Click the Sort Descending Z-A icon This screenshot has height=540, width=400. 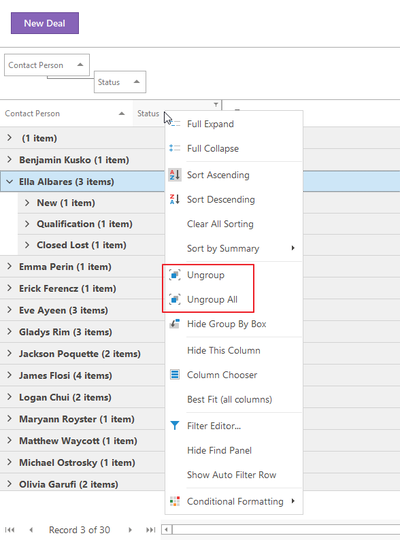click(x=175, y=199)
